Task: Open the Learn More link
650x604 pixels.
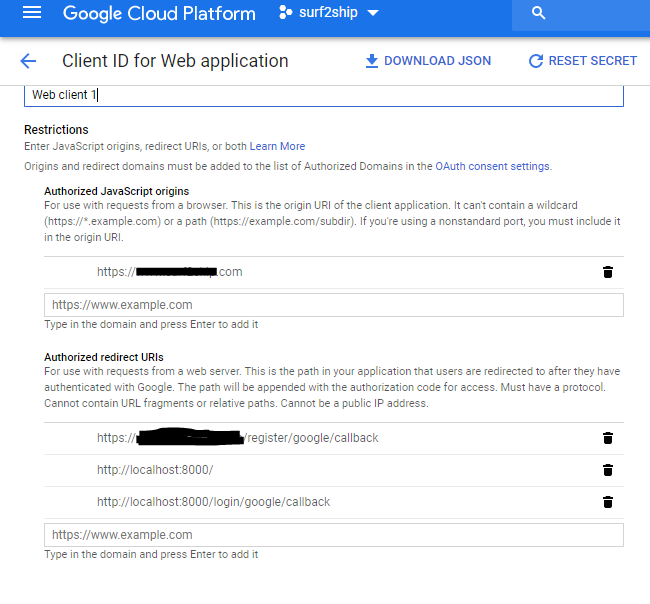Action: pos(277,147)
